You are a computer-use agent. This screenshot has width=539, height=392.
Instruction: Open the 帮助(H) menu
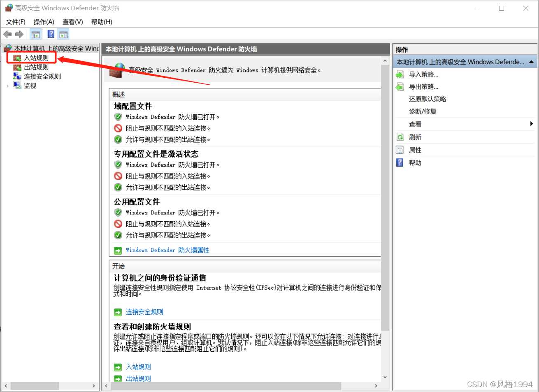click(102, 22)
